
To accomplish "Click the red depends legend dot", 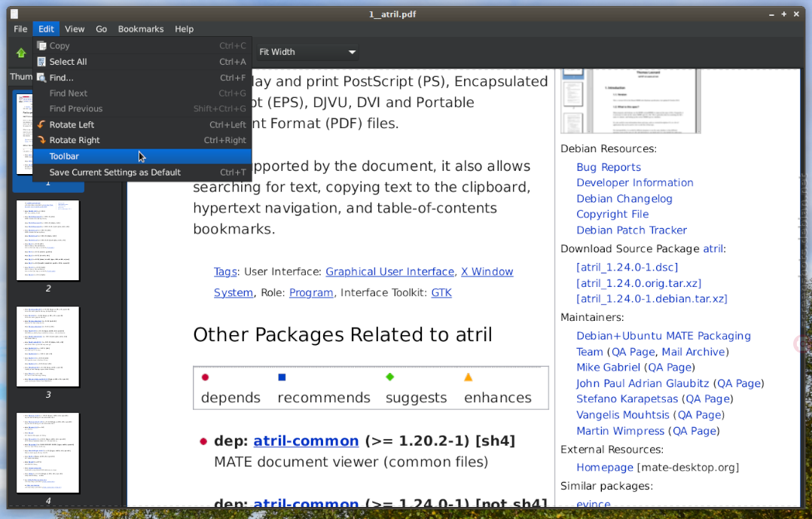I will (x=205, y=377).
